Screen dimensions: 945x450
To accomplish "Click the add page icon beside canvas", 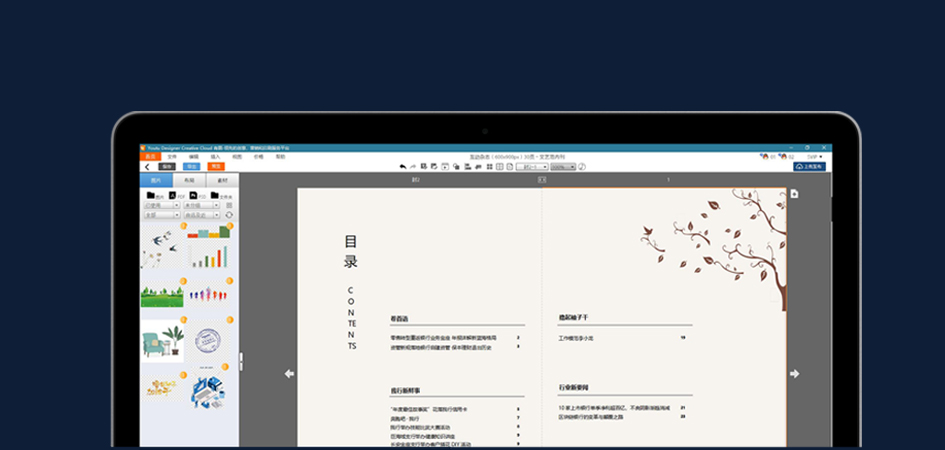I will click(793, 194).
